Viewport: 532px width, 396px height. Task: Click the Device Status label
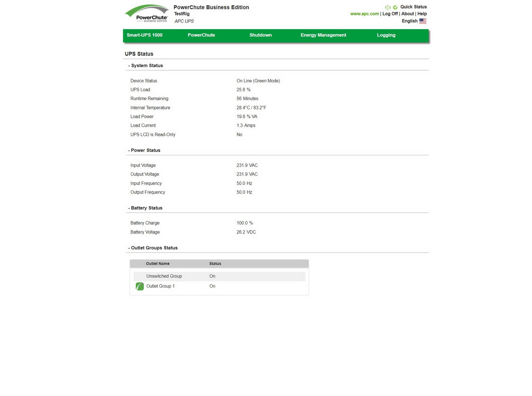coord(144,81)
